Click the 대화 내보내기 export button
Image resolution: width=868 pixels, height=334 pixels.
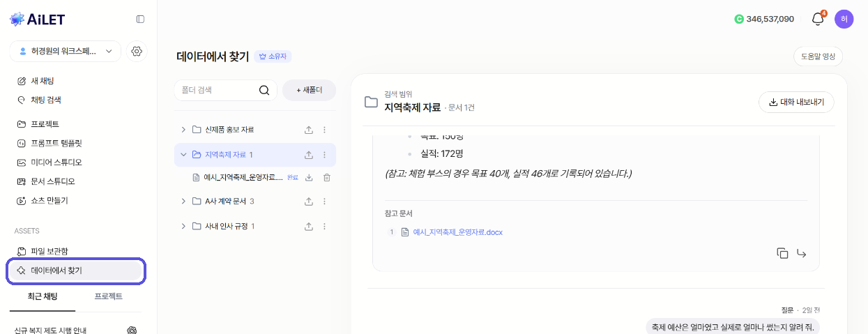[796, 102]
